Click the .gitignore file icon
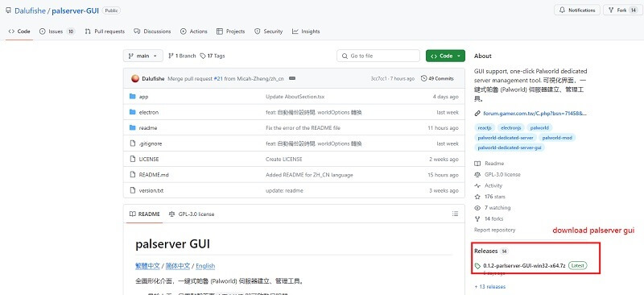The height and width of the screenshot is (295, 644). point(132,143)
